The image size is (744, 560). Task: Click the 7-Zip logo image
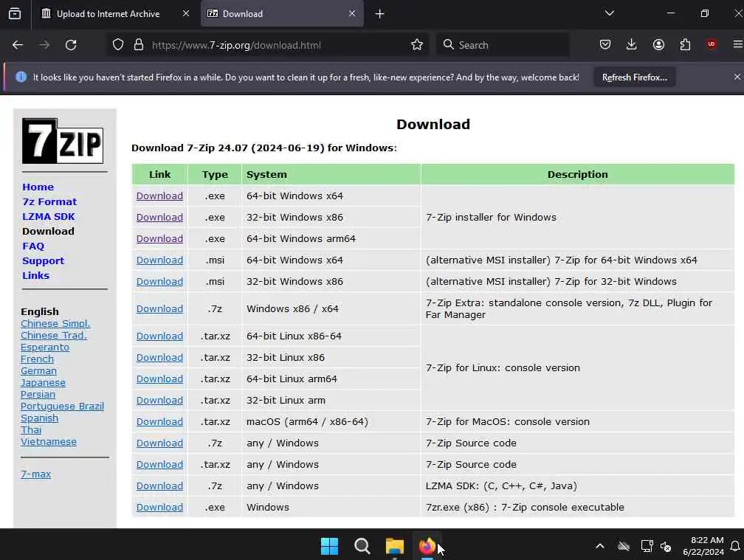coord(63,141)
